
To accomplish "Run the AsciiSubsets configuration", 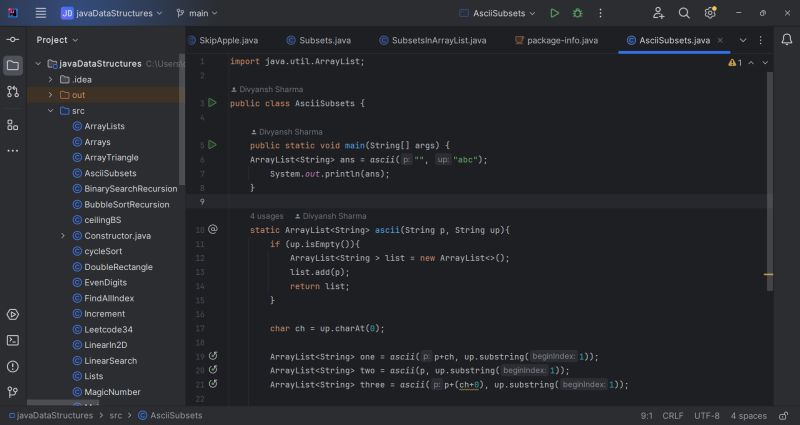I will point(555,13).
